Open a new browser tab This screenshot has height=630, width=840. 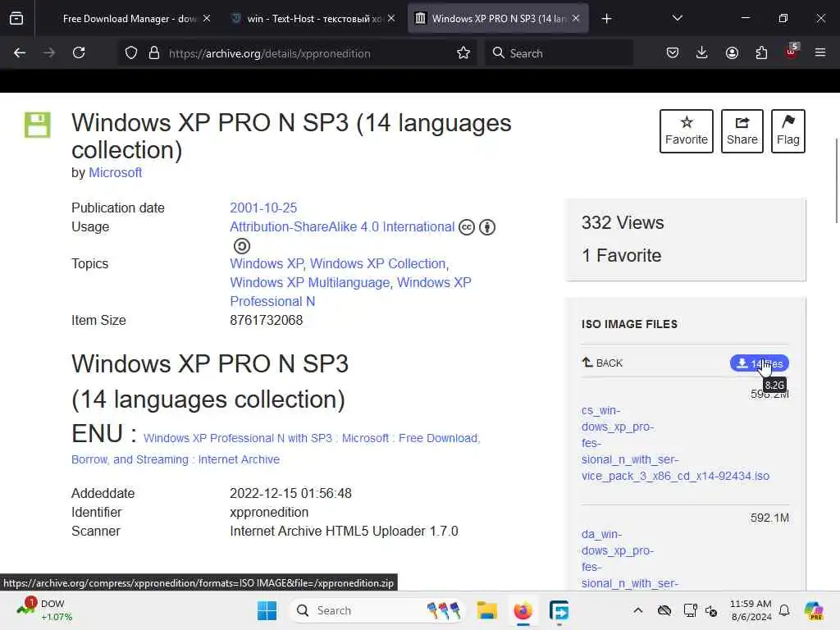coord(606,19)
